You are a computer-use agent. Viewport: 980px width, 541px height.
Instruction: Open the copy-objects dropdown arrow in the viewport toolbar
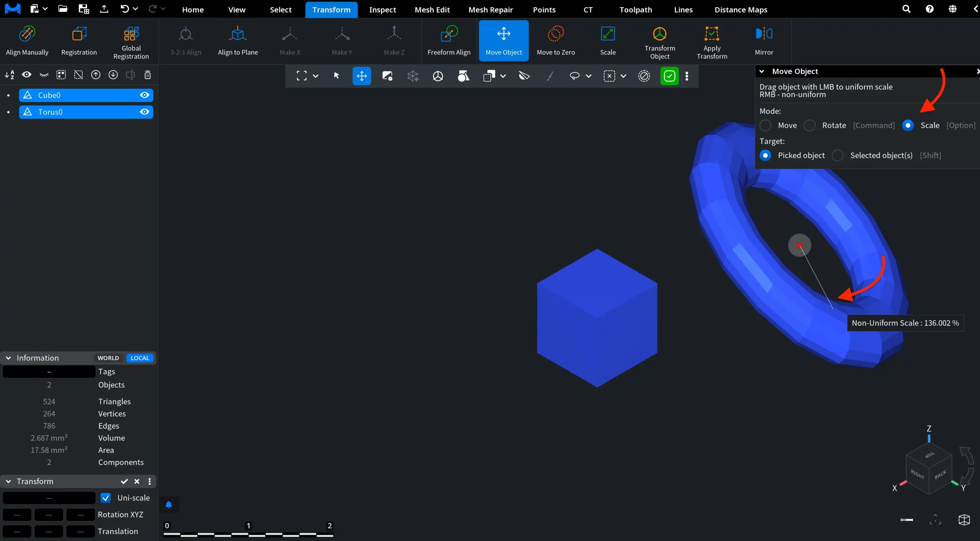(503, 76)
